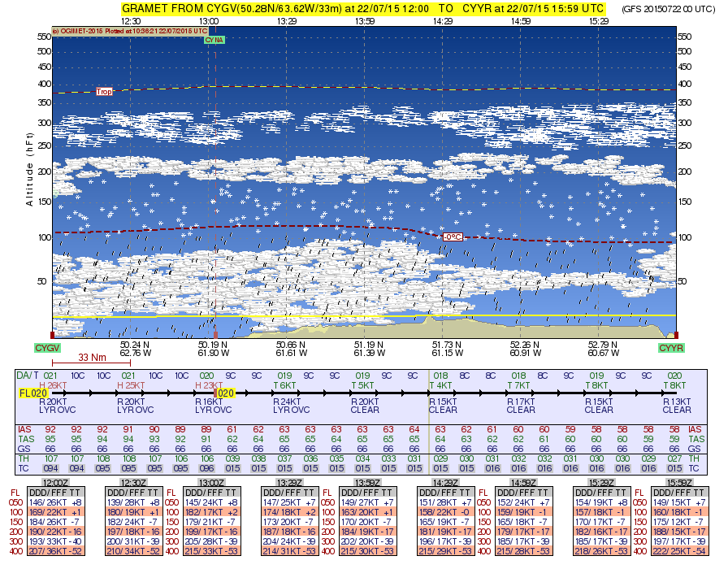Click the Trop tropopause line label
Screen dimensions: 728x569
(x=104, y=92)
